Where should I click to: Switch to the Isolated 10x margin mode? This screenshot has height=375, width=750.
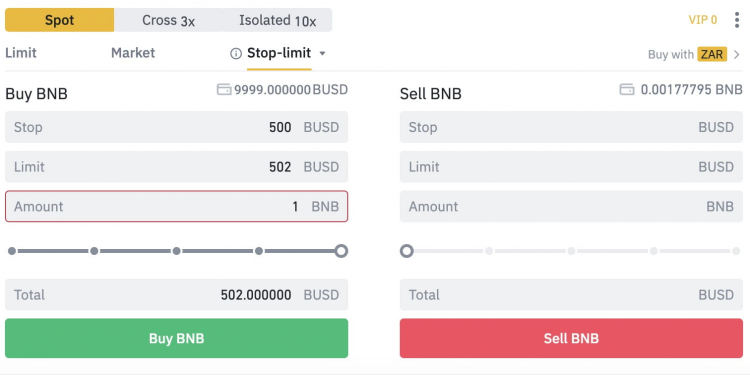(277, 20)
